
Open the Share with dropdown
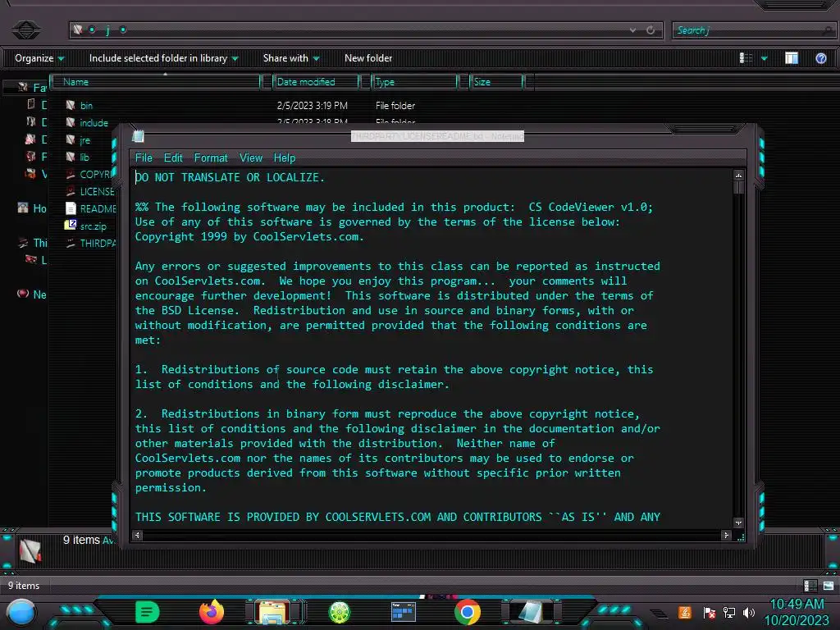point(291,58)
